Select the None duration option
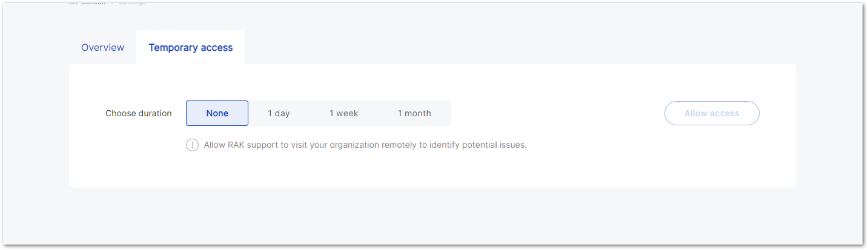Image resolution: width=868 pixels, height=250 pixels. (x=217, y=113)
